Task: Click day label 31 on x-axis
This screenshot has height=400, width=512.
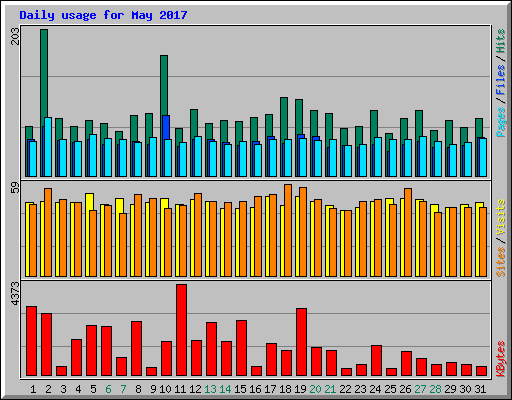Action: (x=480, y=389)
